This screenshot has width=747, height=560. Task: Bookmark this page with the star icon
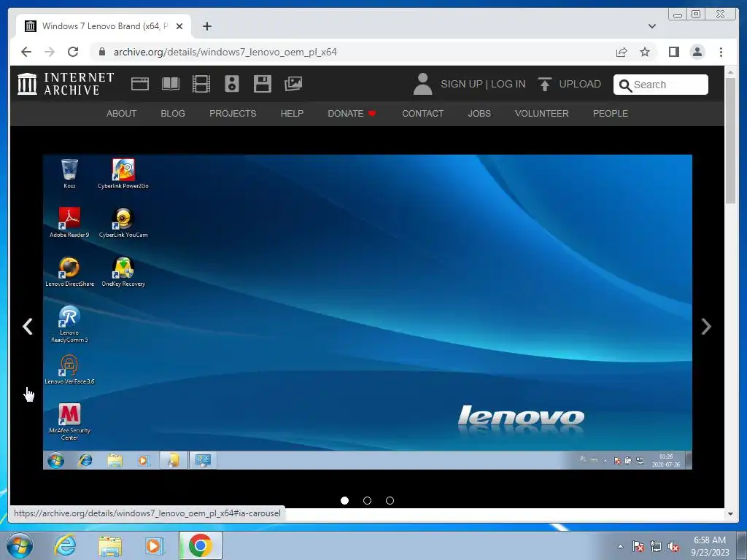click(645, 52)
